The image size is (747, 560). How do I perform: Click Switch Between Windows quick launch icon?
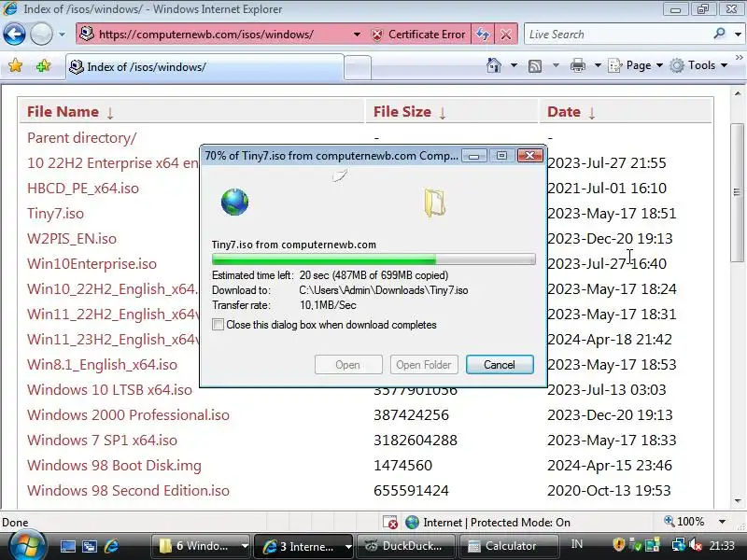[89, 546]
